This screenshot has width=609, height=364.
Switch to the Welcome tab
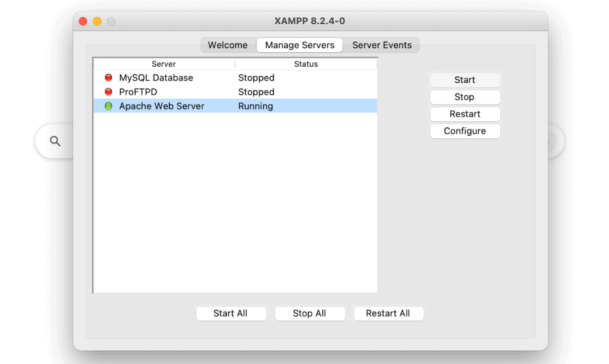click(x=228, y=45)
